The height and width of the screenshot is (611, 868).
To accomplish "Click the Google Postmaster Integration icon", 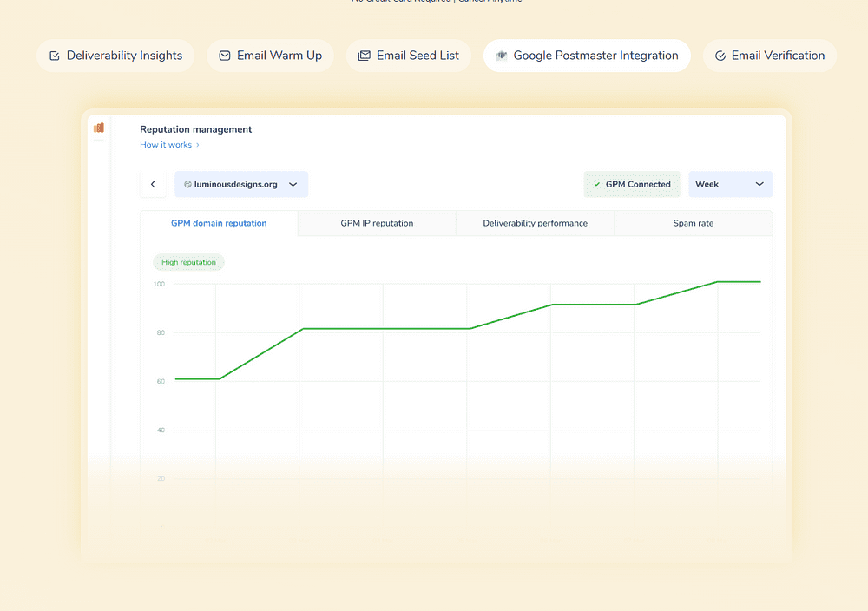I will pyautogui.click(x=502, y=56).
